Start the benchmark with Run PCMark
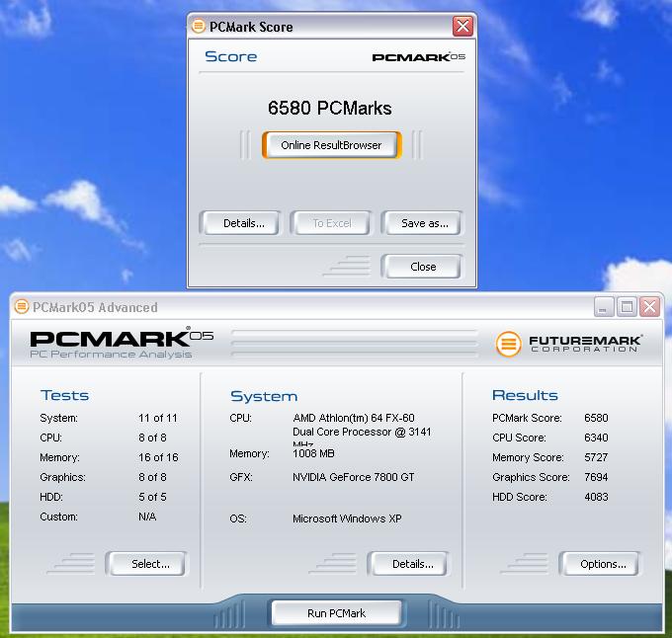The image size is (672, 638). pos(336,613)
